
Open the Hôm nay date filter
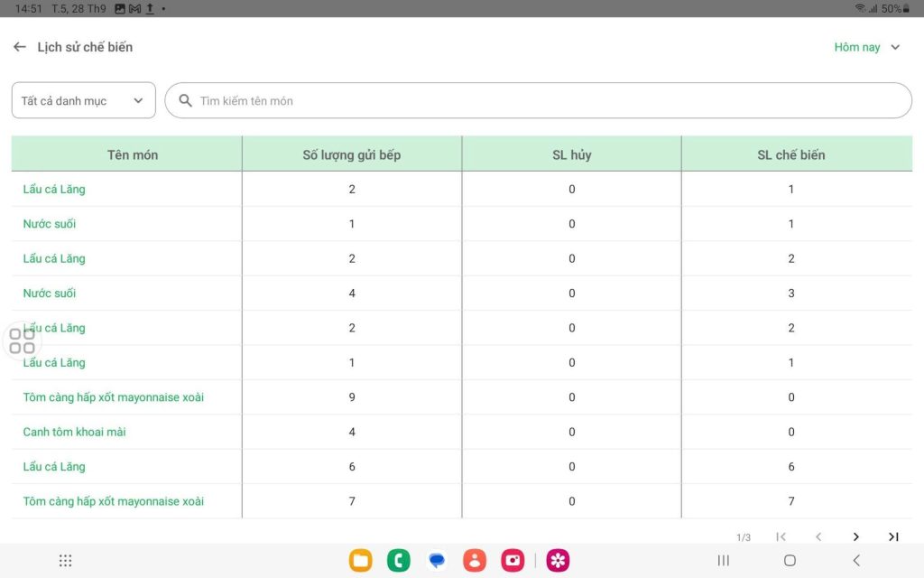(866, 47)
